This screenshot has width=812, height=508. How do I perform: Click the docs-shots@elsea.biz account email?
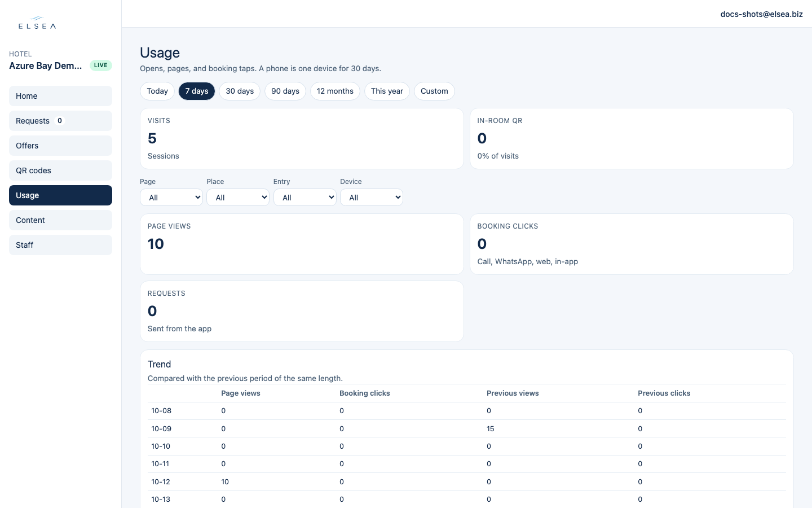[761, 14]
